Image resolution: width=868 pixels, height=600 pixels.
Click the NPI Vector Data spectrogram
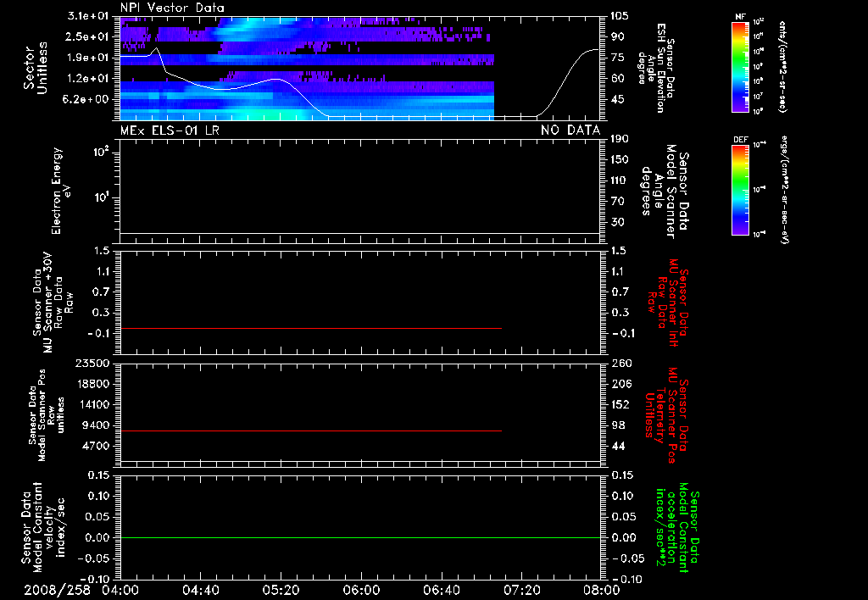coord(307,69)
